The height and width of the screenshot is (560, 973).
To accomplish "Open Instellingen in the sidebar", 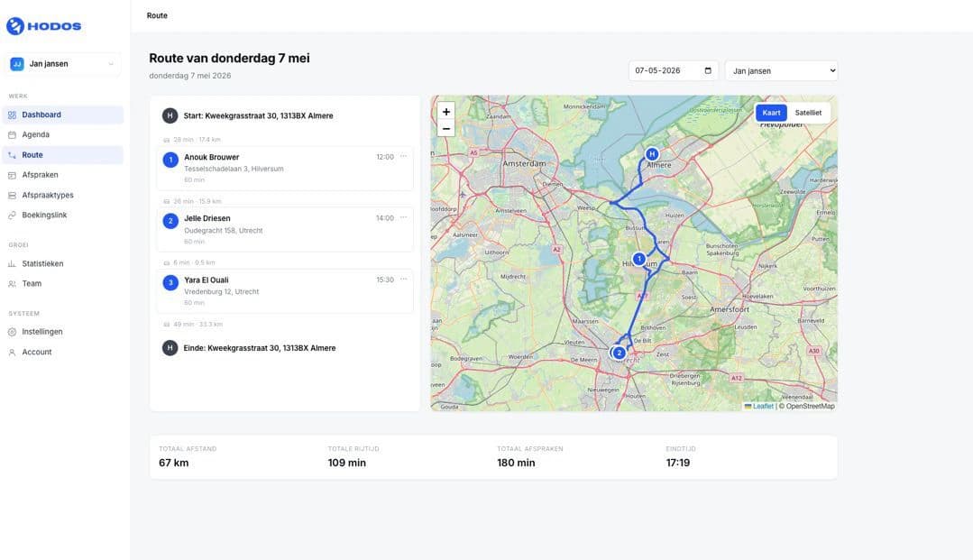I will 63,332.
